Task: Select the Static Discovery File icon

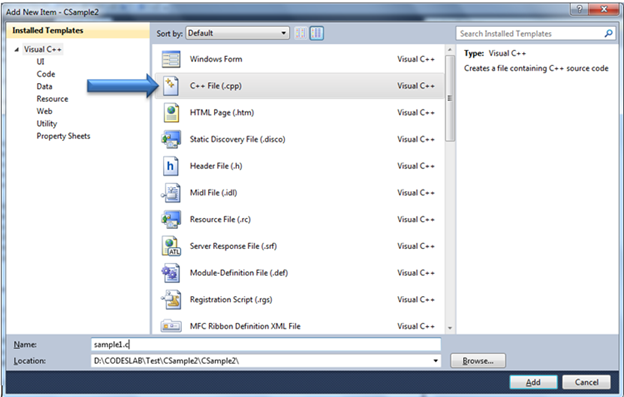Action: 171,139
